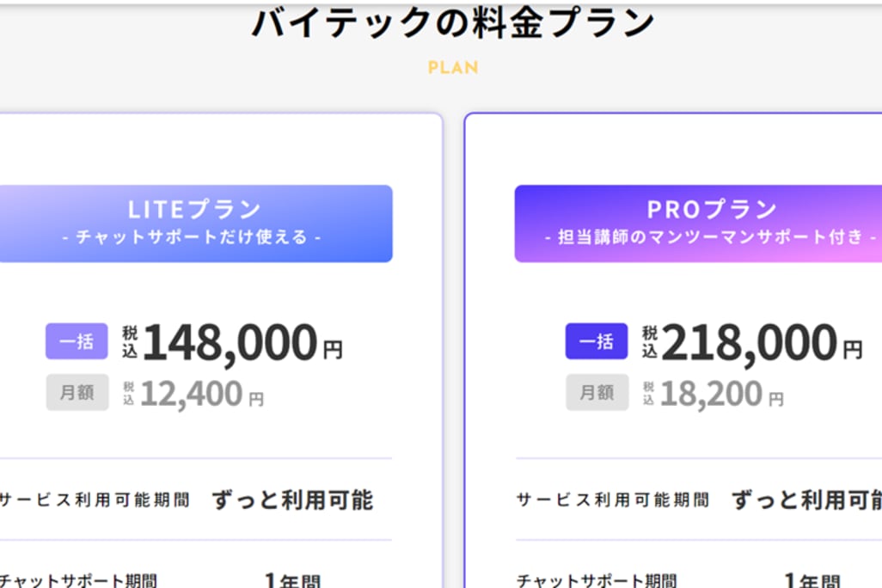Click チャットサポート期間 label in PRO card
This screenshot has width=882, height=588.
click(597, 581)
